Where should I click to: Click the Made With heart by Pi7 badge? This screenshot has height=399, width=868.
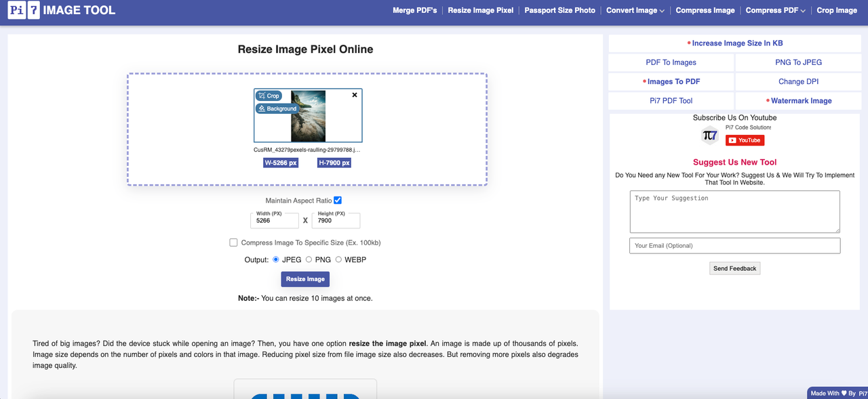click(x=838, y=393)
